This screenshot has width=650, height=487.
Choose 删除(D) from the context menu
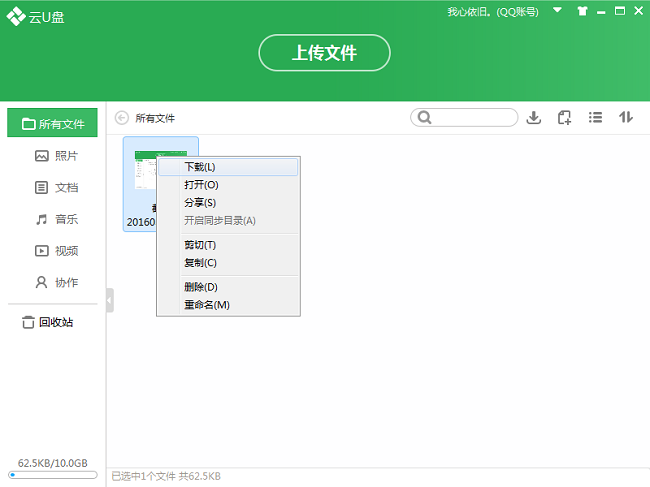point(228,287)
